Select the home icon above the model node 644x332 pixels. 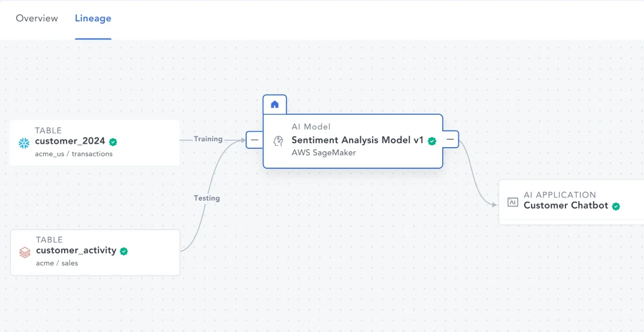274,104
